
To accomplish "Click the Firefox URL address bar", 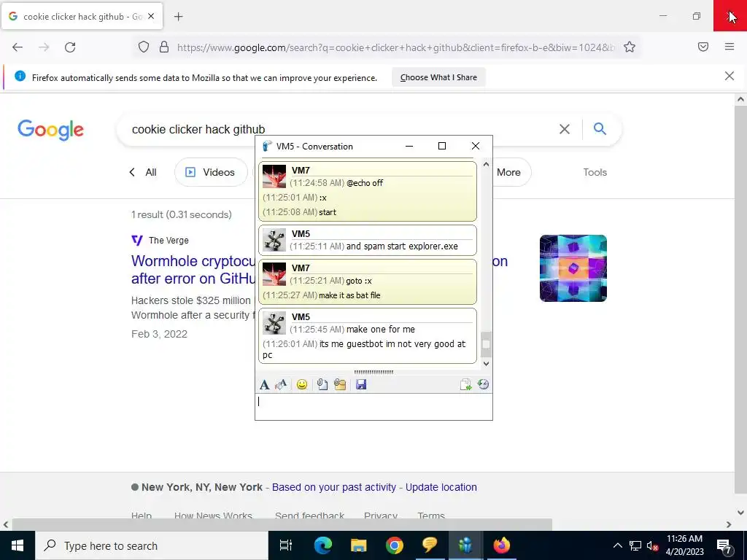I will tap(395, 47).
